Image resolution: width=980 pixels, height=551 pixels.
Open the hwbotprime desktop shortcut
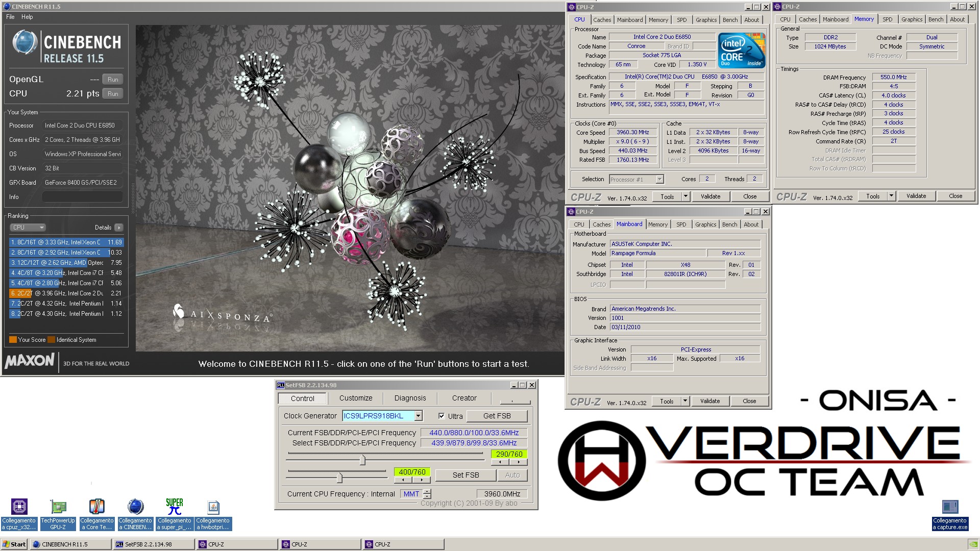213,514
